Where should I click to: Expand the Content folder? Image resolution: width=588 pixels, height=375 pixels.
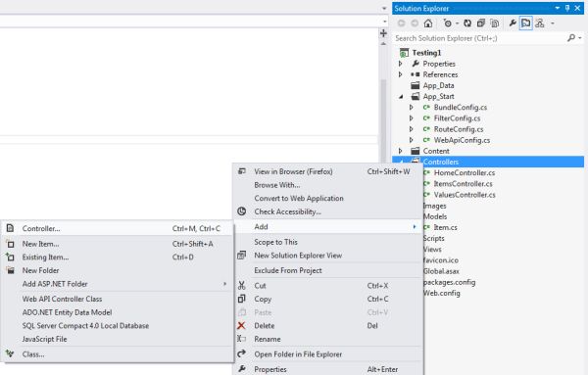[x=401, y=151]
